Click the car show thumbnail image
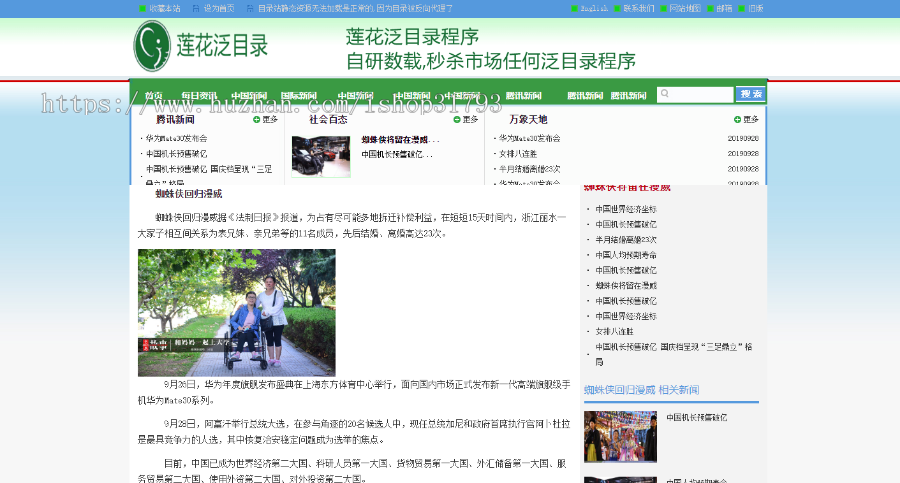The width and height of the screenshot is (900, 483). click(321, 156)
